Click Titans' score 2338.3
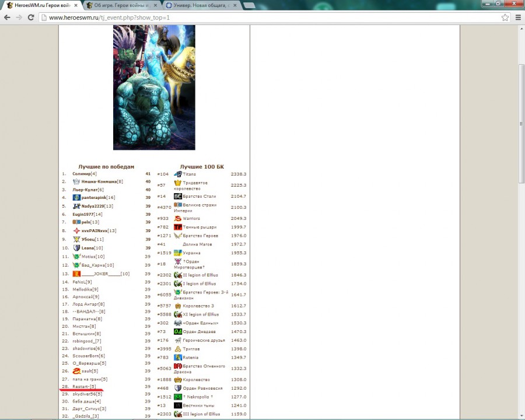The image size is (525, 420). [x=239, y=174]
